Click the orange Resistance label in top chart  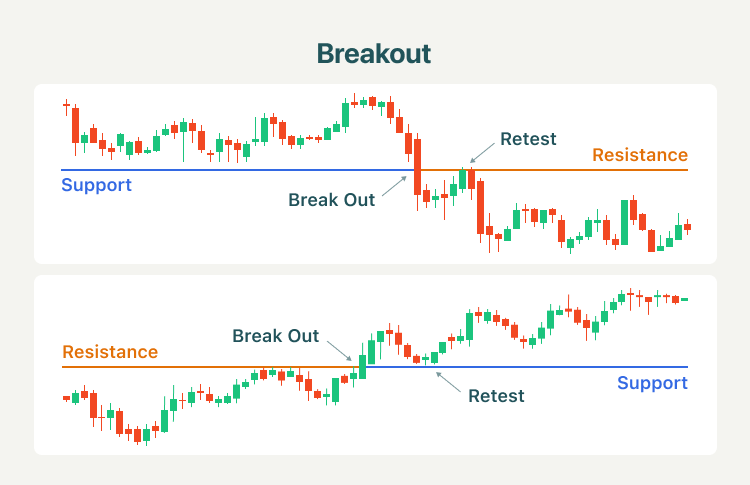(x=640, y=155)
